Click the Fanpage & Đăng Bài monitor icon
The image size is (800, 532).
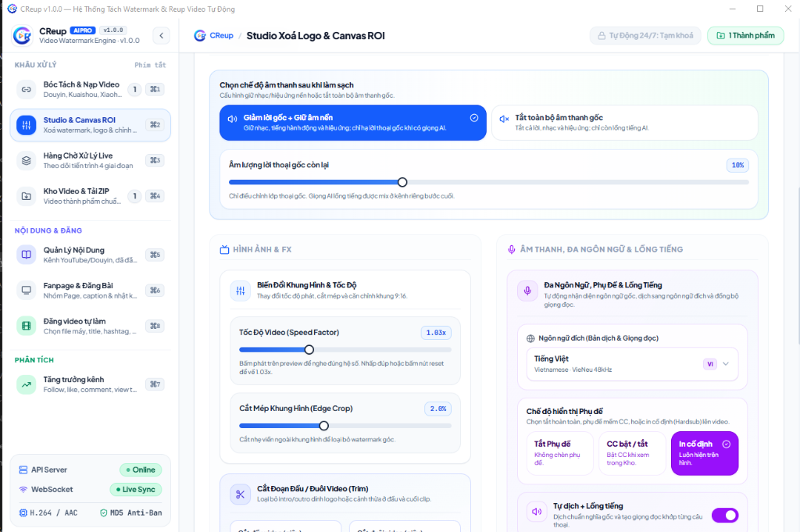(x=26, y=291)
